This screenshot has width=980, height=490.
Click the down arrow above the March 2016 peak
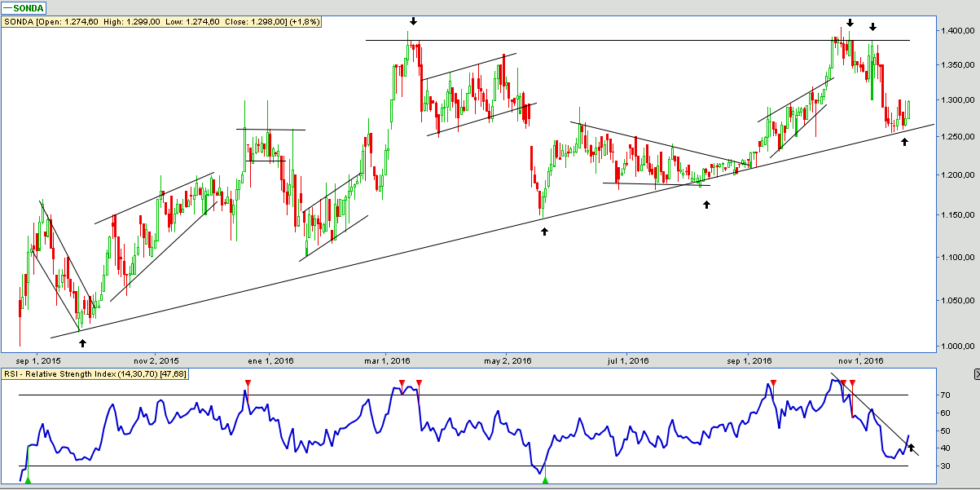(x=413, y=21)
